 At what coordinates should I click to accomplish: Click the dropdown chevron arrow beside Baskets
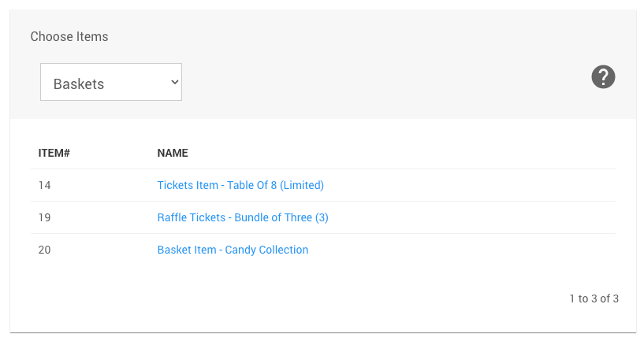(x=174, y=82)
